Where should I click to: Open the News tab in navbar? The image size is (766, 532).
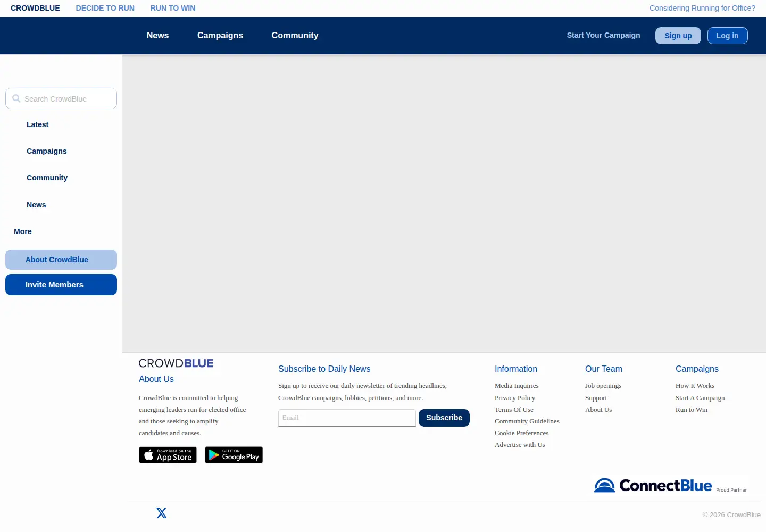pyautogui.click(x=157, y=35)
